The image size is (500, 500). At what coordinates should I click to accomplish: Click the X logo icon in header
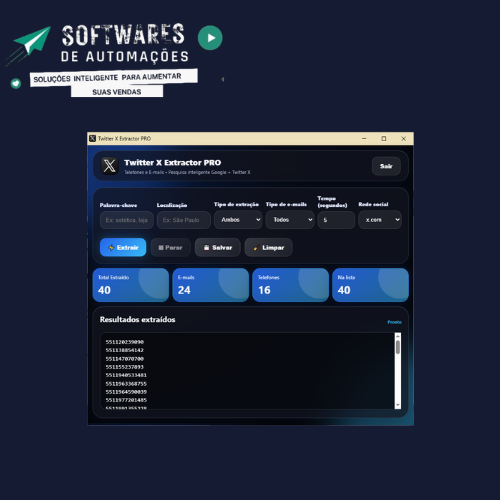click(x=110, y=166)
